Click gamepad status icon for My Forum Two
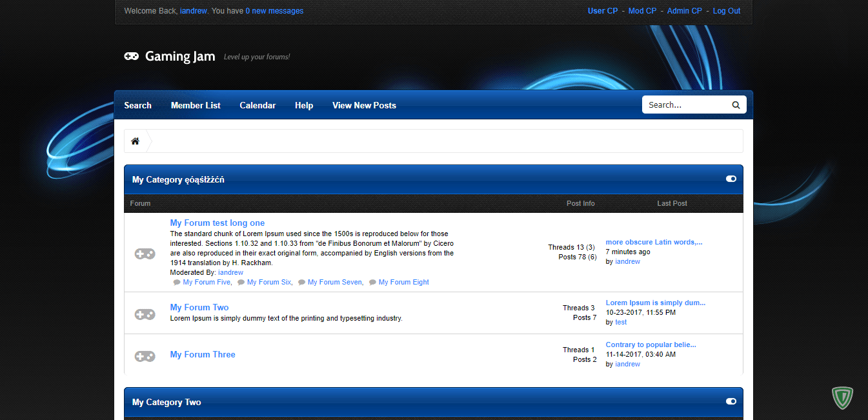 [145, 314]
